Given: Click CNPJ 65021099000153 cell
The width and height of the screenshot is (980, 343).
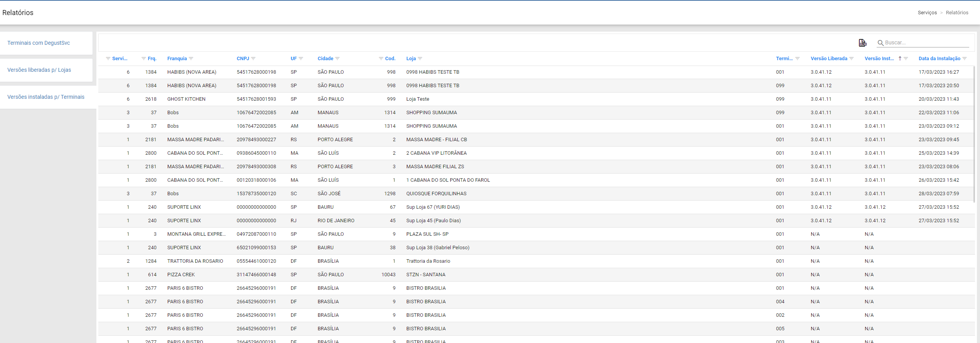Looking at the screenshot, I should coord(256,248).
